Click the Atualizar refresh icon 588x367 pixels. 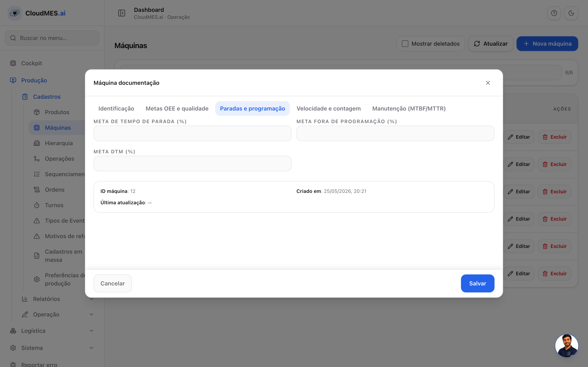477,44
